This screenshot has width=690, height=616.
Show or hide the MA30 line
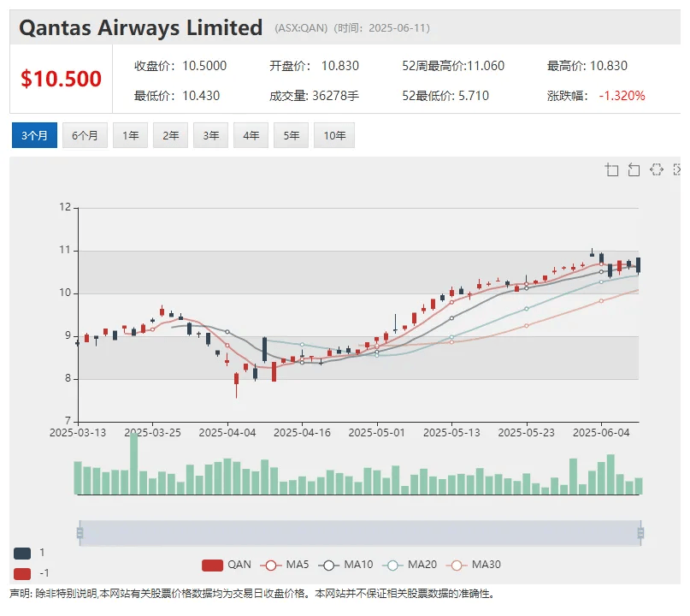point(474,565)
